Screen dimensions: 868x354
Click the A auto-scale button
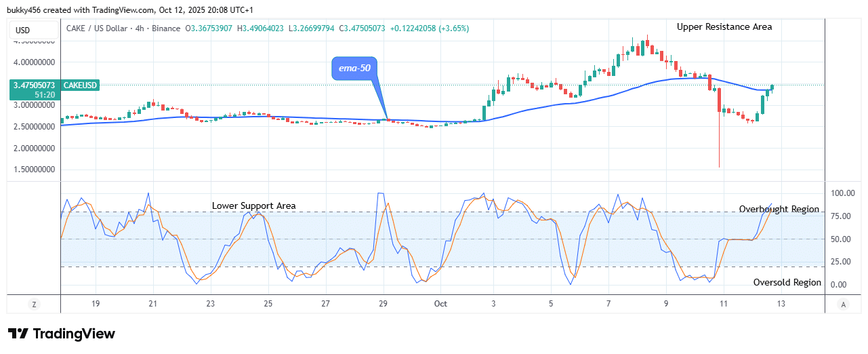(x=842, y=304)
